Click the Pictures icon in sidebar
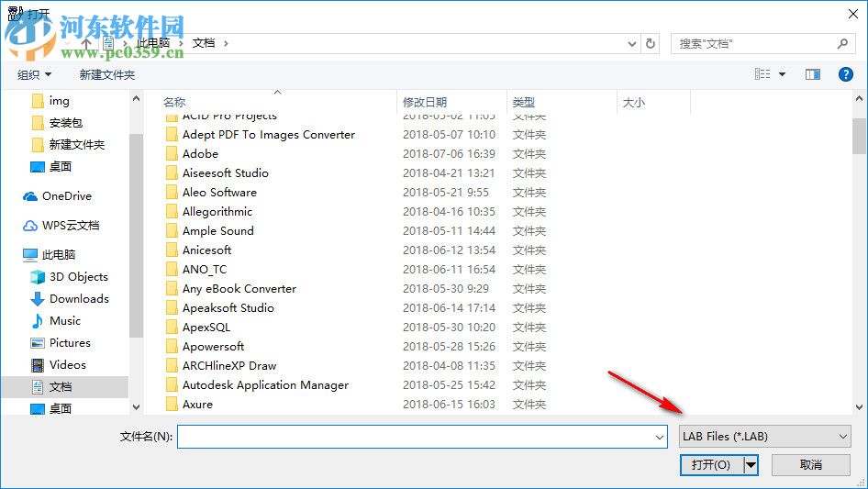This screenshot has width=868, height=489. pyautogui.click(x=38, y=343)
